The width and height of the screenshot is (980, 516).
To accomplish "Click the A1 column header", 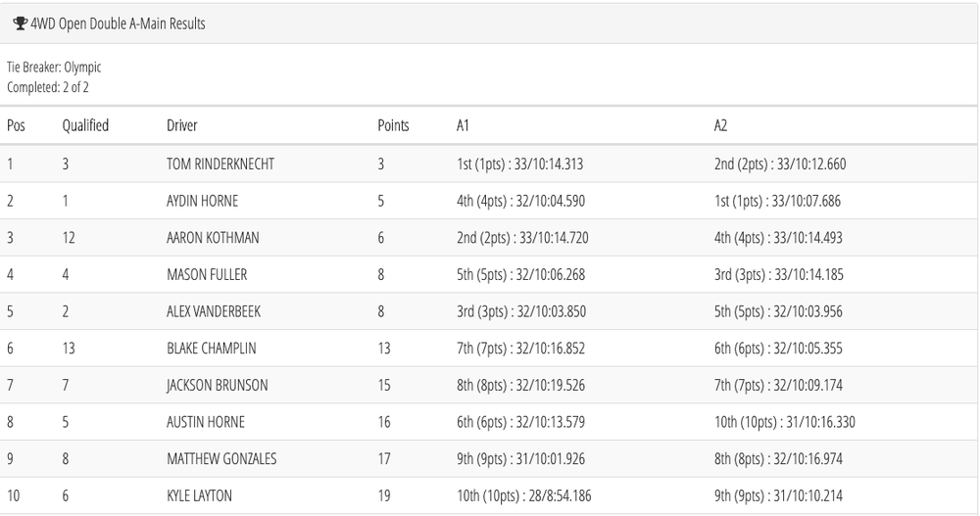I will tap(463, 125).
